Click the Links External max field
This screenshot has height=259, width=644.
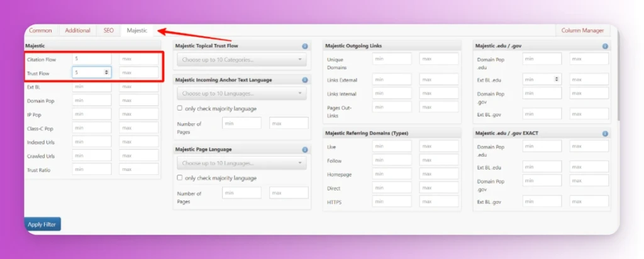tap(438, 79)
